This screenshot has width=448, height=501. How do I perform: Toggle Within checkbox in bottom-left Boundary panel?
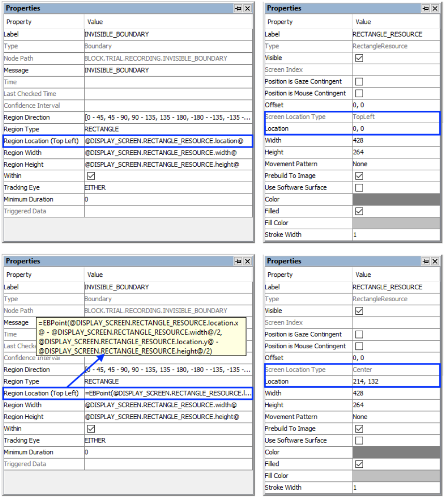coord(91,429)
